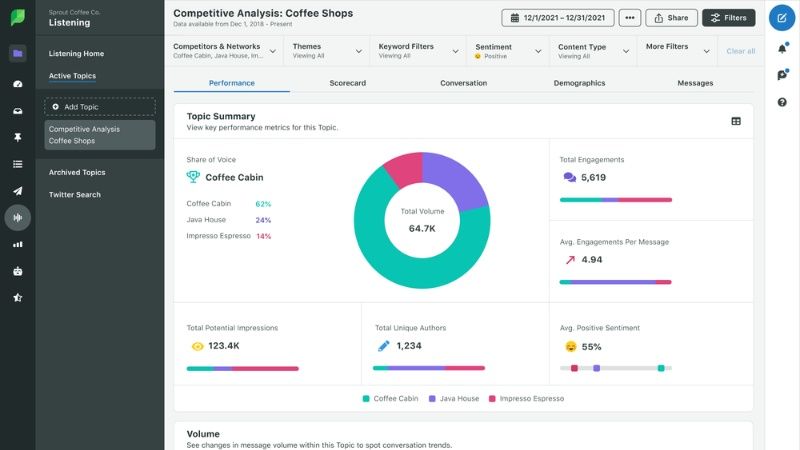Click the Add Topic button
The height and width of the screenshot is (450, 800).
(x=100, y=107)
